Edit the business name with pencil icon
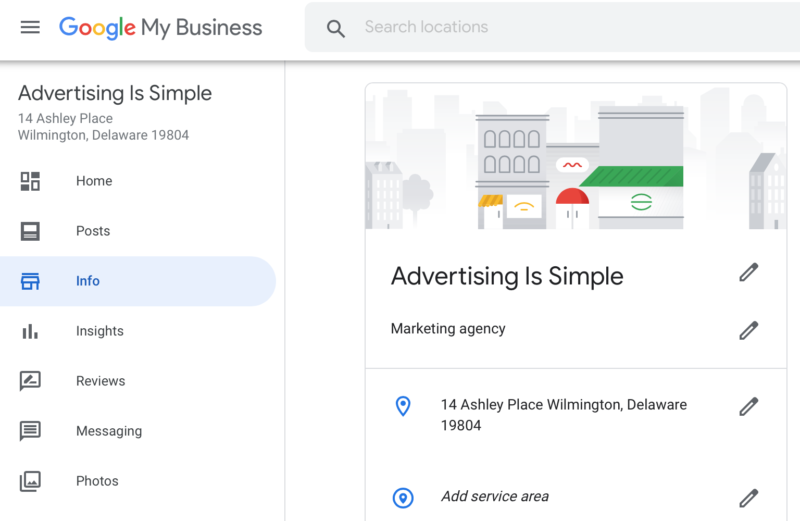800x521 pixels. tap(748, 273)
